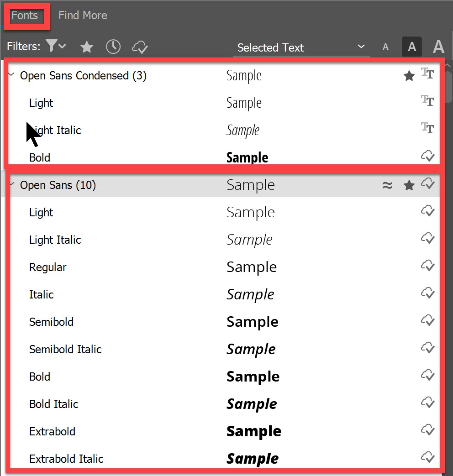
Task: Select Open Sans Semibold style
Action: (x=51, y=322)
